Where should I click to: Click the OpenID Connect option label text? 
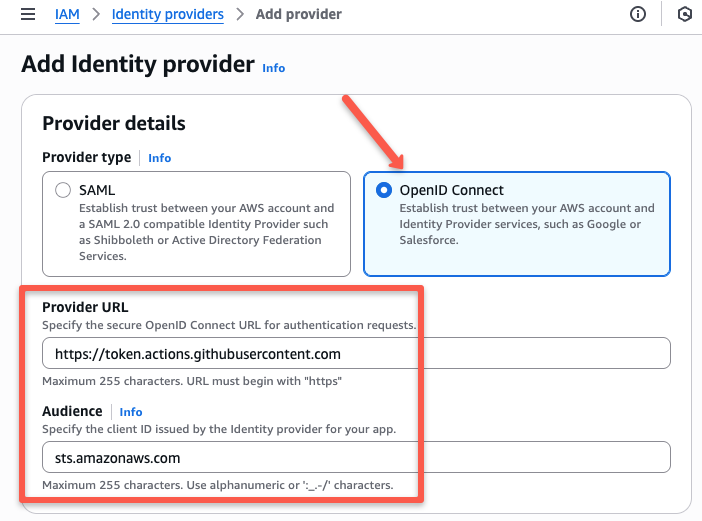click(x=451, y=190)
